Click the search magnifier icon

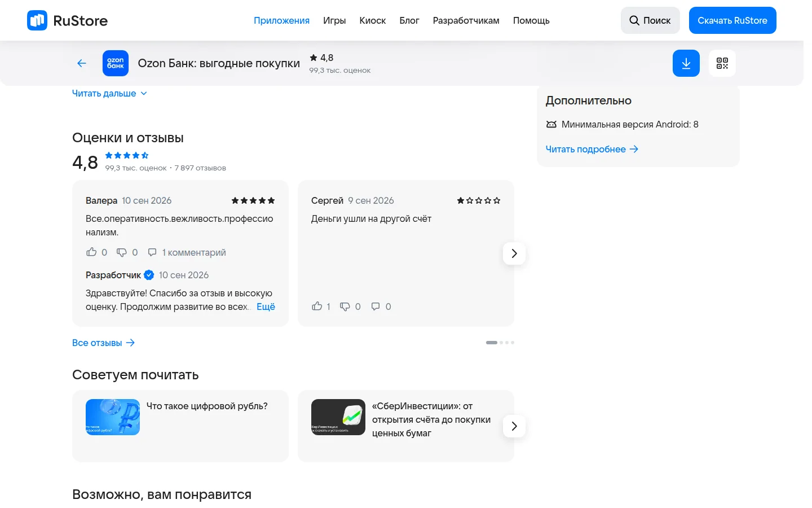point(634,20)
